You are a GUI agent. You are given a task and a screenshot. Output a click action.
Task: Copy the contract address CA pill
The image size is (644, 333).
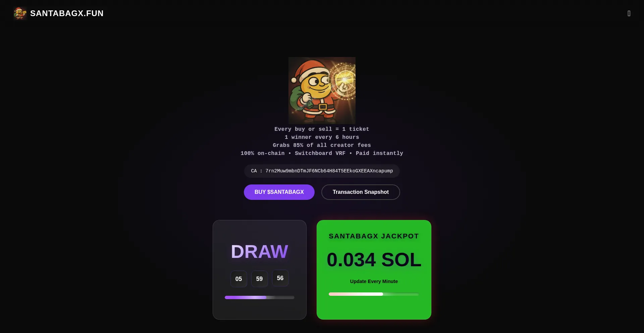pyautogui.click(x=322, y=171)
